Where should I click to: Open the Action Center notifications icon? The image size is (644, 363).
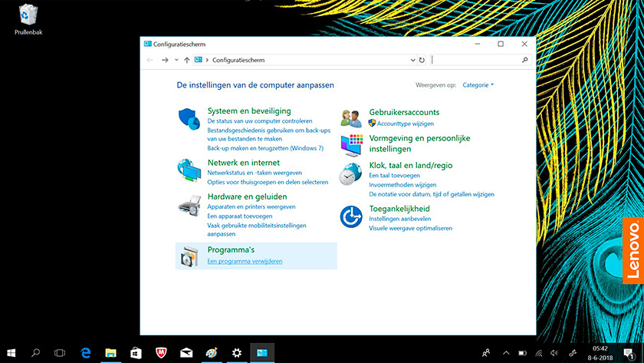pyautogui.click(x=629, y=353)
